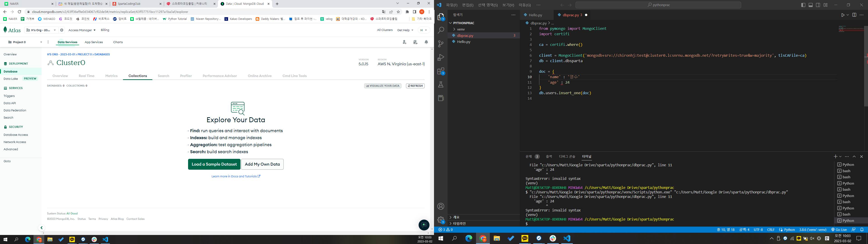Run Python file with play button
Viewport: 868px width, 244px height.
click(843, 15)
